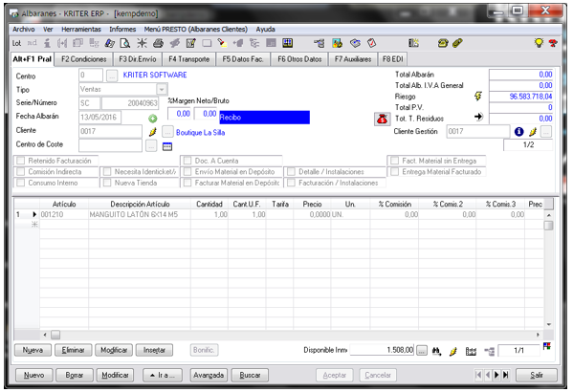Click the lightning bolt beside Riesgo

(478, 96)
